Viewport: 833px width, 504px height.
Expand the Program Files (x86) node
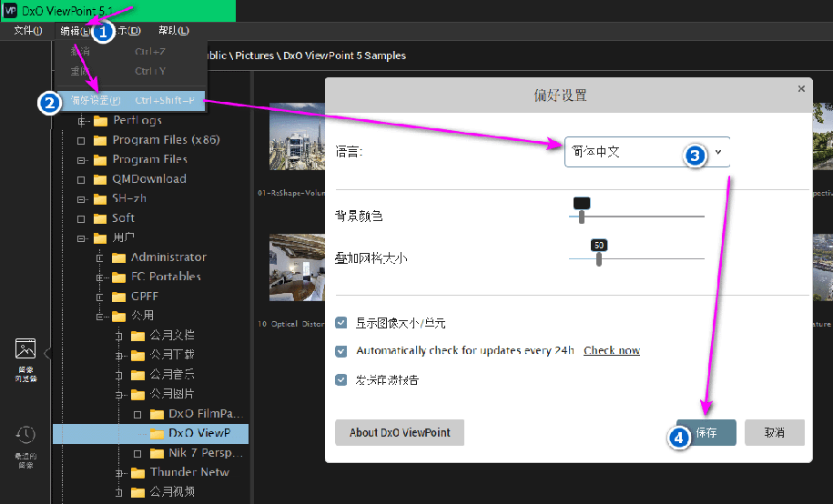tap(81, 141)
